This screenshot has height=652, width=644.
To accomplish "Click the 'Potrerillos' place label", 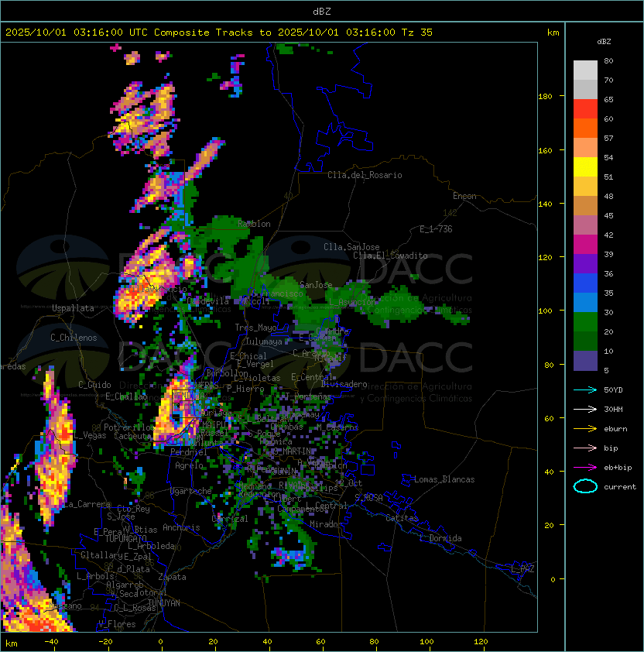I will tap(129, 427).
